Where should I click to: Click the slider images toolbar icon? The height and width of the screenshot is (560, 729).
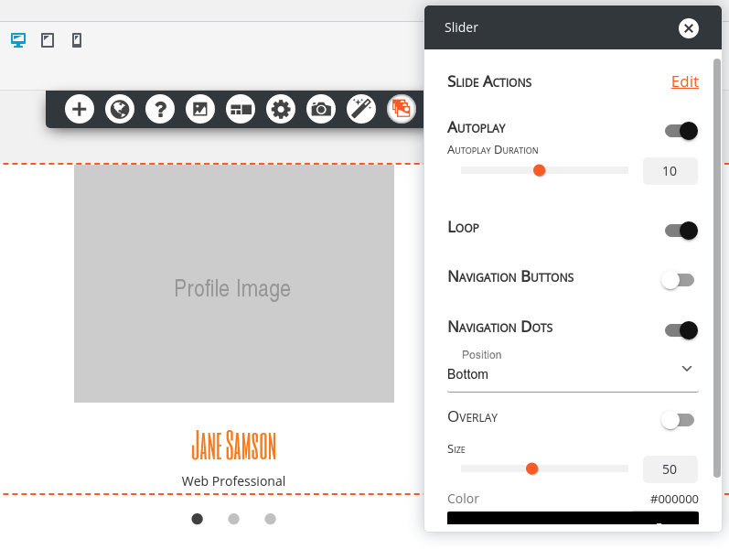[x=402, y=109]
